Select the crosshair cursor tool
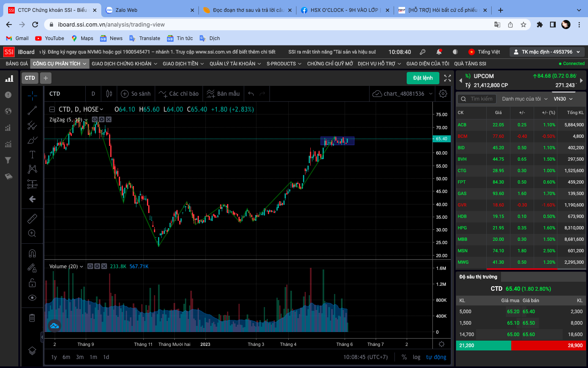Screen dimensions: 588x368 click(32, 96)
